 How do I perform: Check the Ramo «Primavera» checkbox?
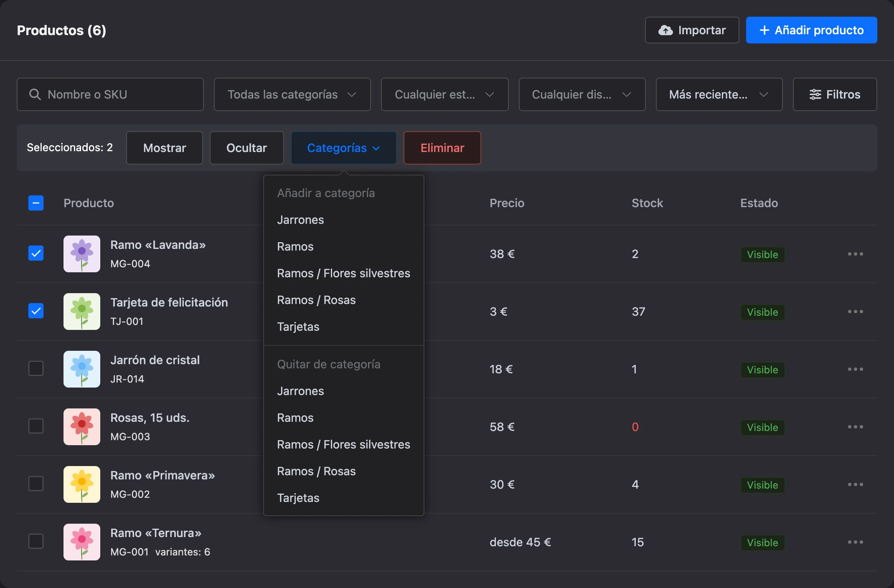pyautogui.click(x=36, y=484)
